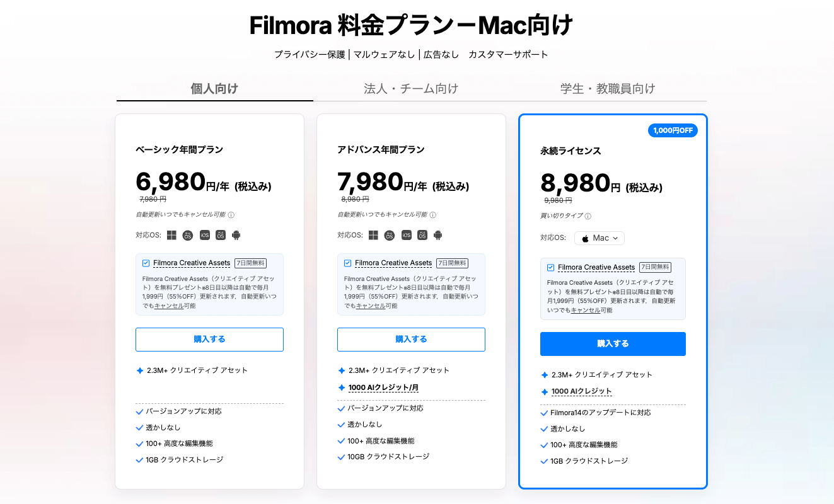834x504 pixels.
Task: Click the キャンセル link in the アドバンス年間プラン card
Action: tap(369, 306)
